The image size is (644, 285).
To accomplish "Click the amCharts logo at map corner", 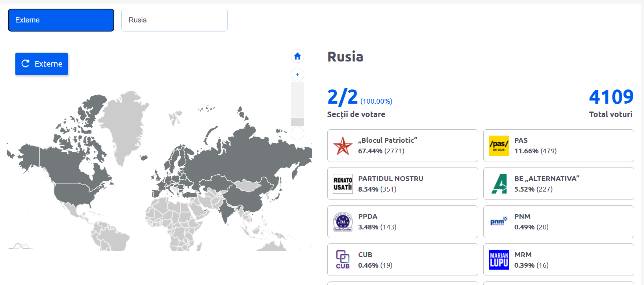I will [x=20, y=246].
